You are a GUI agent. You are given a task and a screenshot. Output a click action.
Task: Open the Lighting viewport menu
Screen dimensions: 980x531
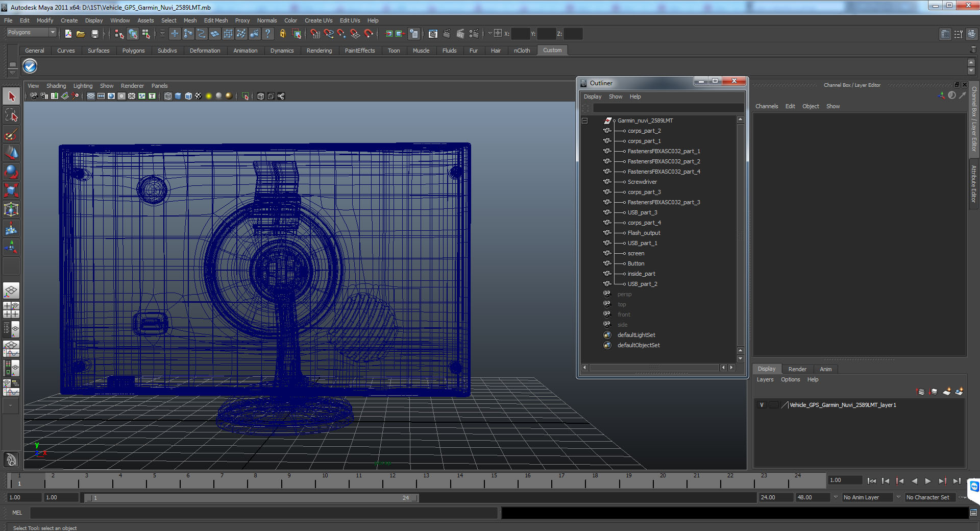tap(83, 86)
